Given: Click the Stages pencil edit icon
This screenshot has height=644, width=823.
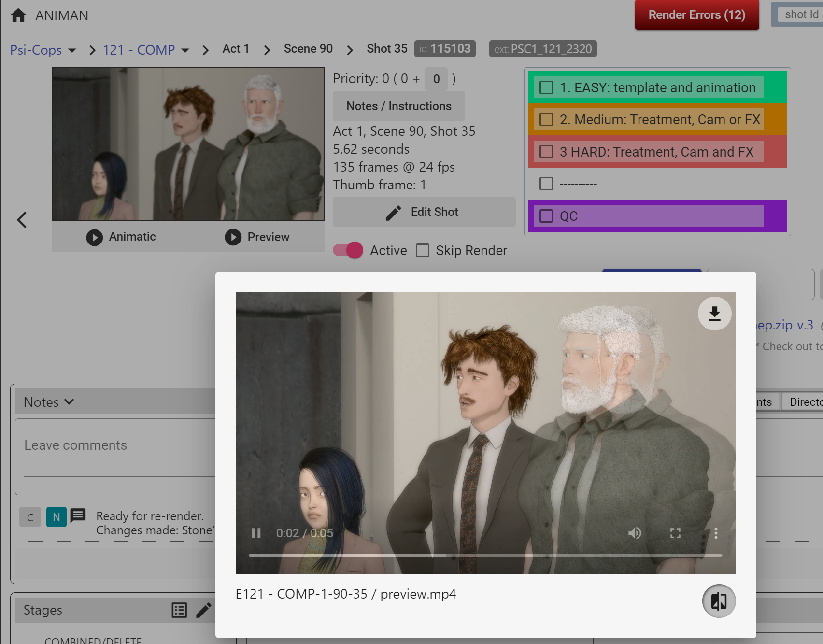Looking at the screenshot, I should (x=203, y=610).
